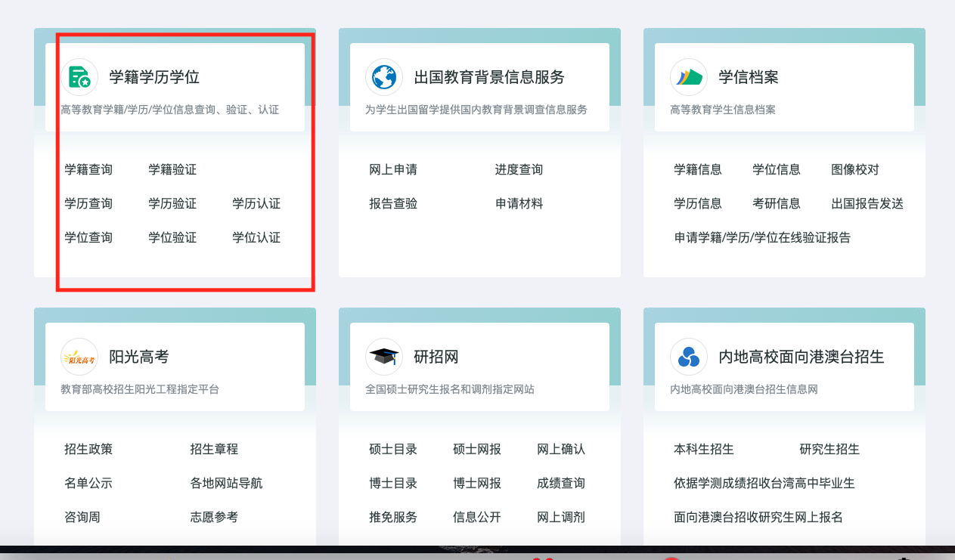Image resolution: width=955 pixels, height=560 pixels.
Task: Click 申请学籍/学历/学位在线验证报告 link
Action: click(762, 238)
